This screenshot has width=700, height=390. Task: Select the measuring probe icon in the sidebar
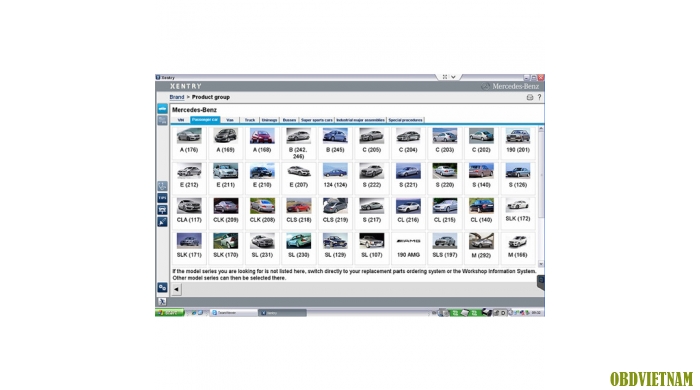[x=162, y=222]
